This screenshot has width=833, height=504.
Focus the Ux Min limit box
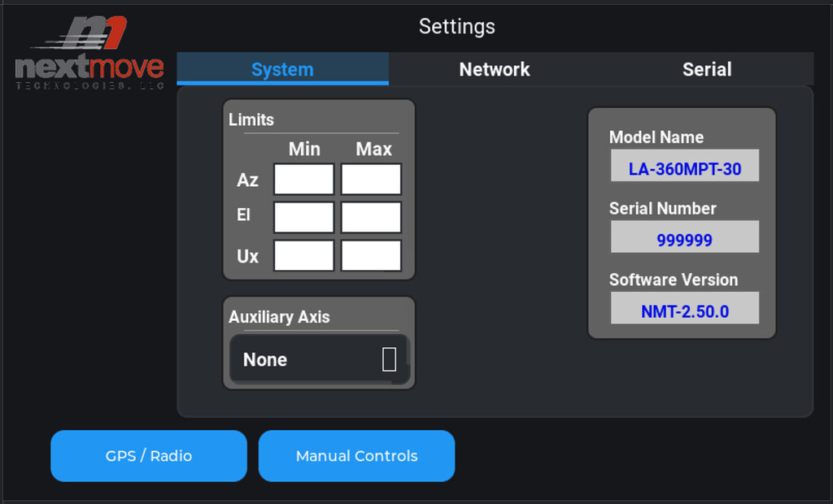[303, 256]
